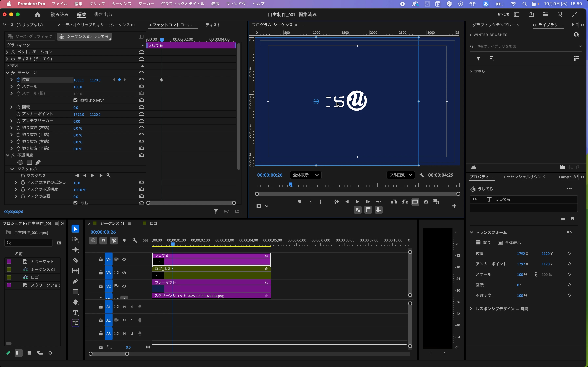Uncheck the aspect ratio lock checkbox (縦横比を固定)
The image size is (588, 367).
tap(75, 100)
